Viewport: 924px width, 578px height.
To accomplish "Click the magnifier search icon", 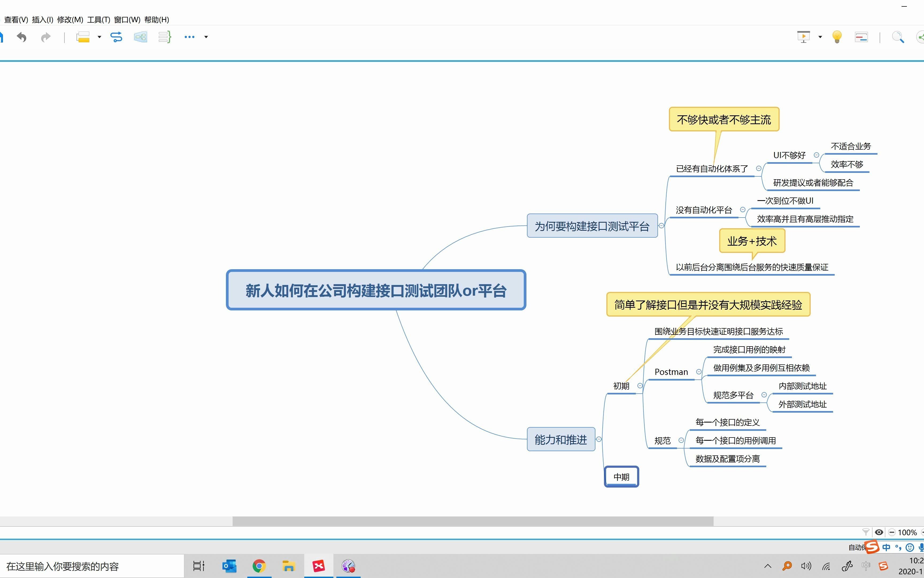I will (x=898, y=37).
